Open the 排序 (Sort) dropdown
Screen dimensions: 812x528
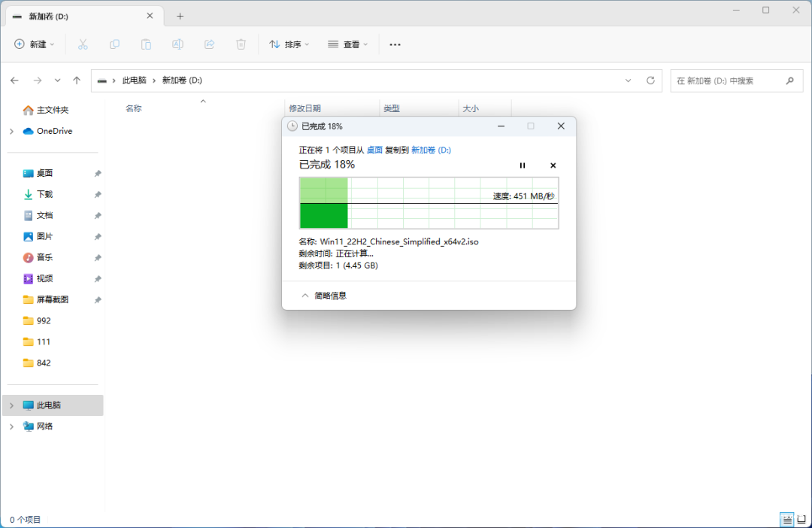coord(289,44)
